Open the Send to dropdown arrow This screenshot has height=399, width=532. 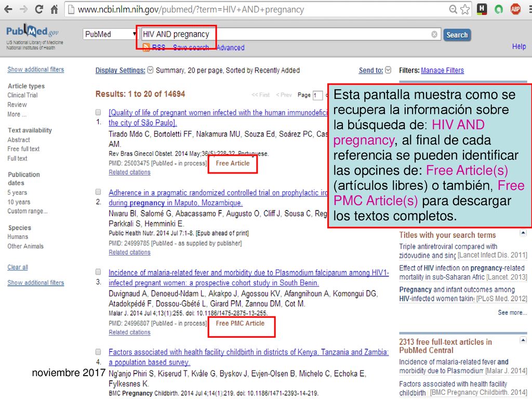388,70
